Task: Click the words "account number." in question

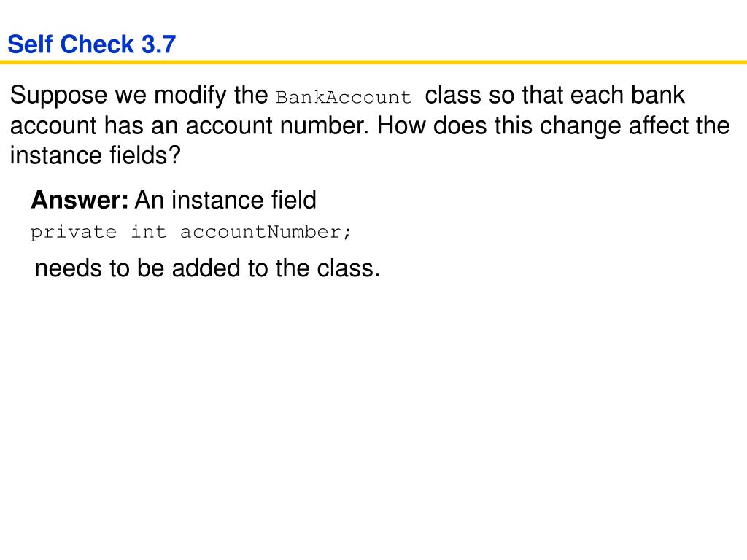Action: coord(276,125)
